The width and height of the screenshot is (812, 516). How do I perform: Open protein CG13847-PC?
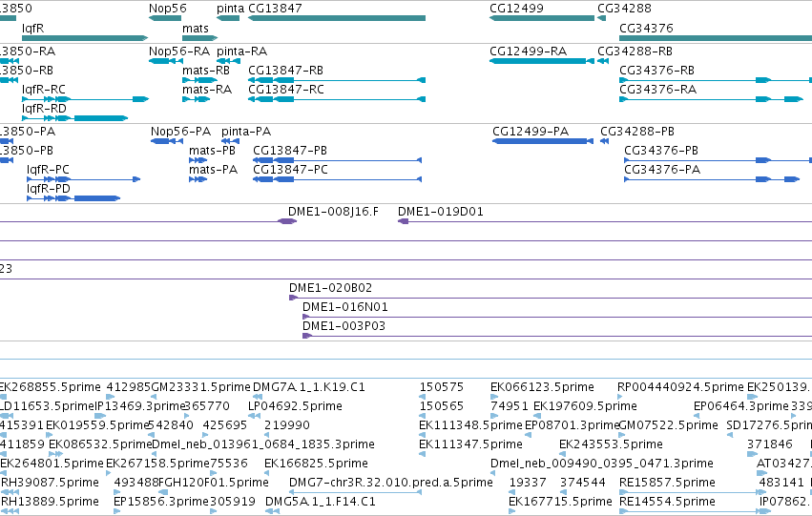tap(337, 179)
